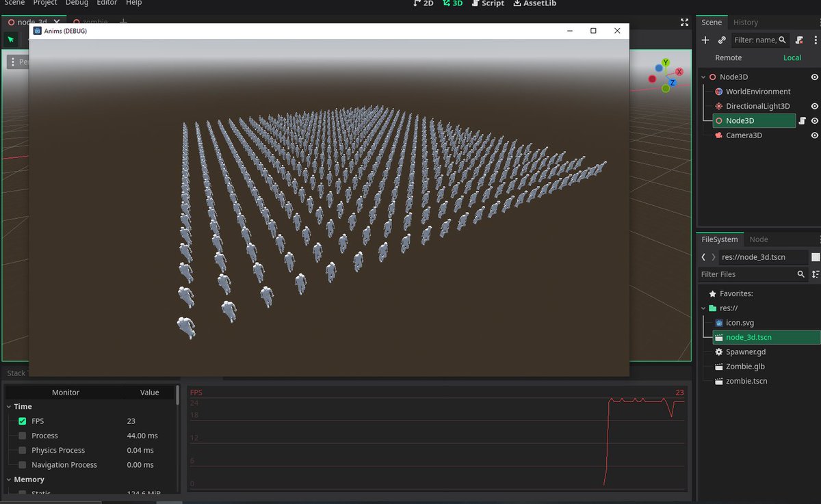Click the Godot icon in Anims window titlebar
This screenshot has width=821, height=504.
[37, 31]
